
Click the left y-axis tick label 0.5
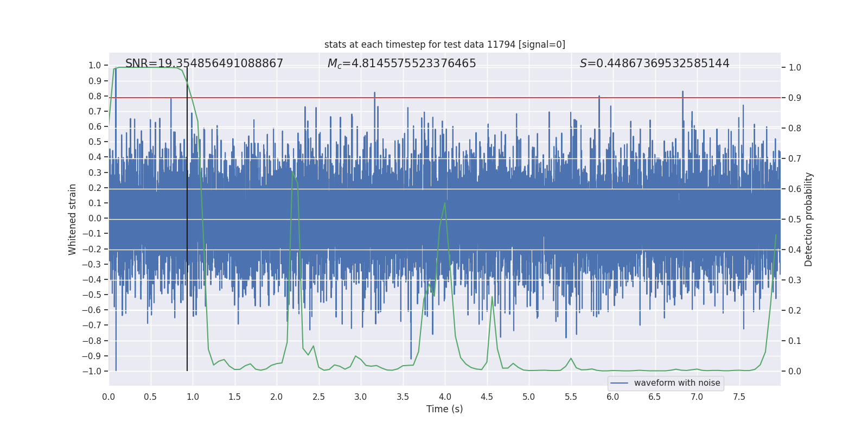[95, 142]
